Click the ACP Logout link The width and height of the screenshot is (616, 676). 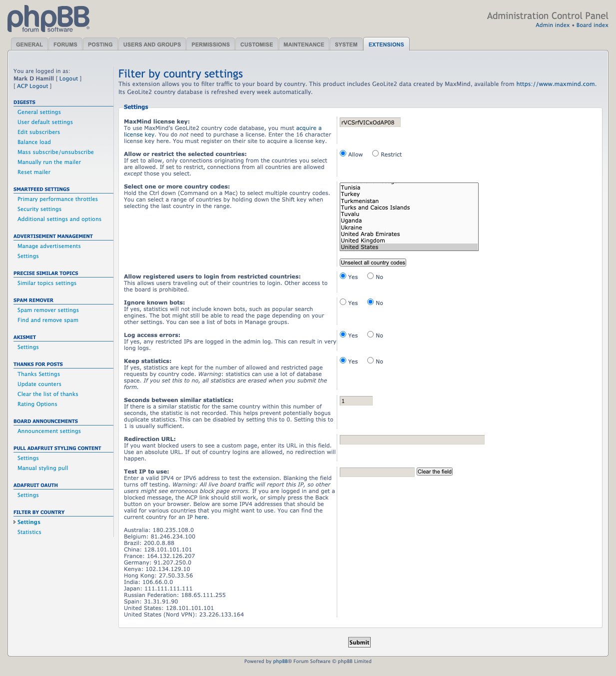(x=33, y=86)
